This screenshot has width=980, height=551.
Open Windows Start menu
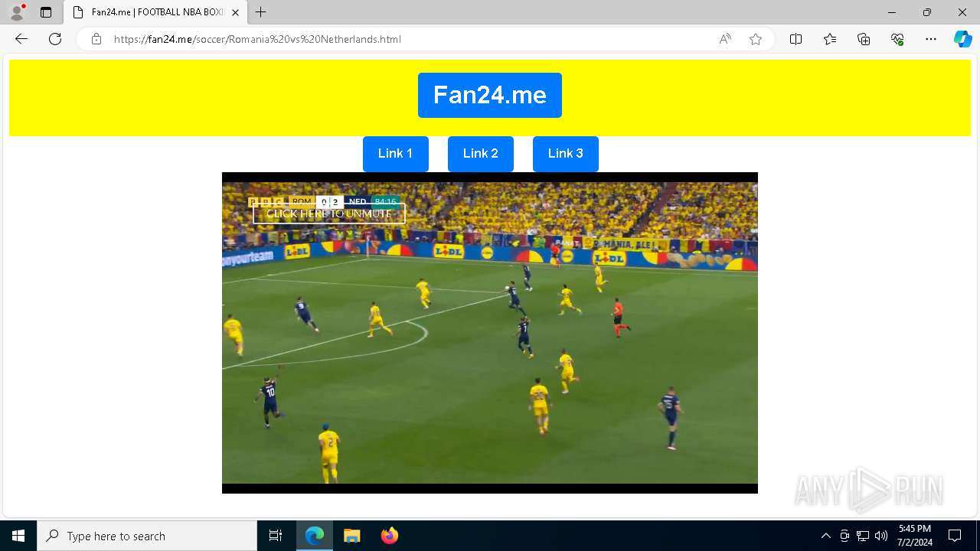(x=18, y=536)
